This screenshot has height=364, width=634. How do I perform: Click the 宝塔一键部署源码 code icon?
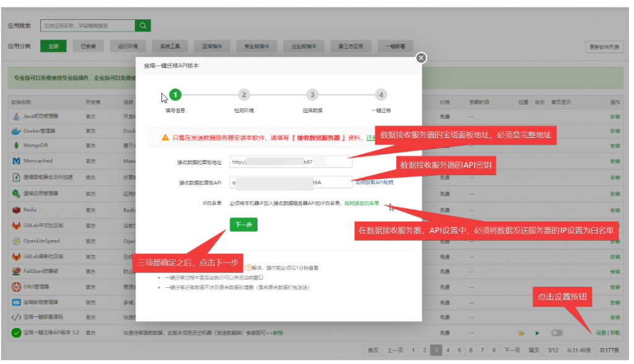click(16, 317)
